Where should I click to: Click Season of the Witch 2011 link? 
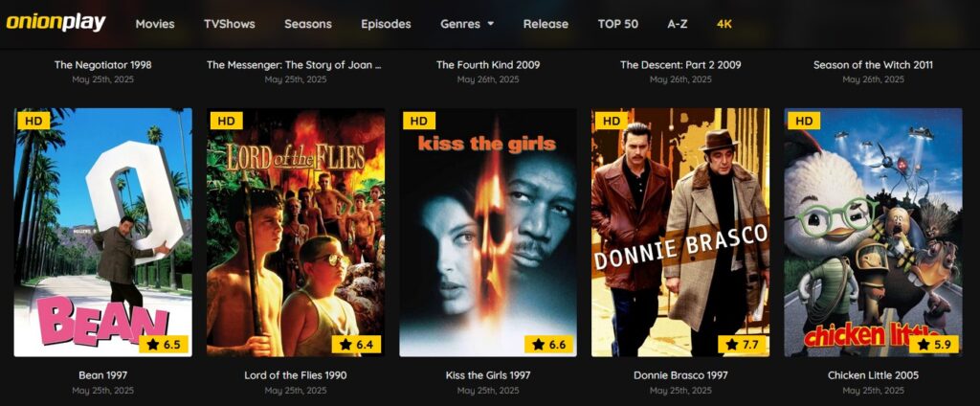(873, 64)
